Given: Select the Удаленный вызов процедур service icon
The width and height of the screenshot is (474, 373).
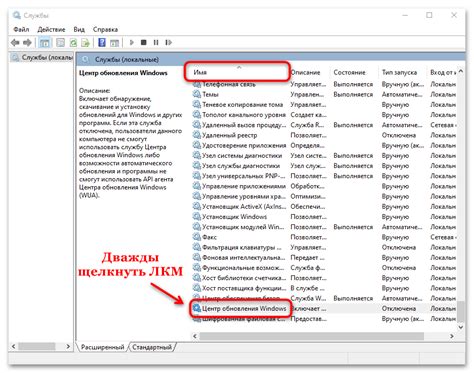Looking at the screenshot, I should pos(197,125).
